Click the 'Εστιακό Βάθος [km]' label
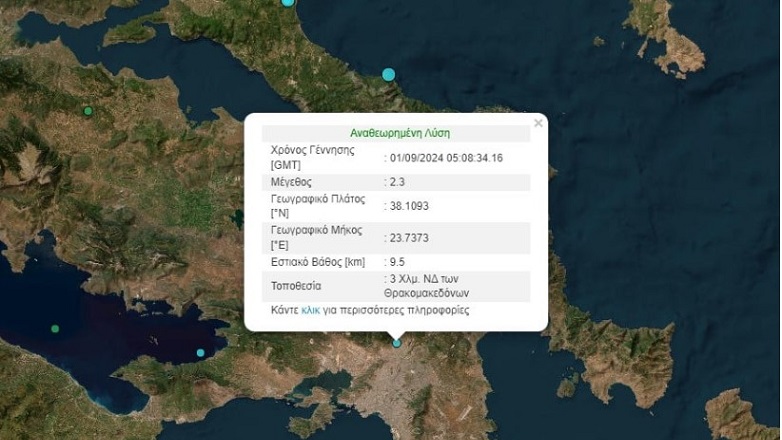 click(318, 262)
